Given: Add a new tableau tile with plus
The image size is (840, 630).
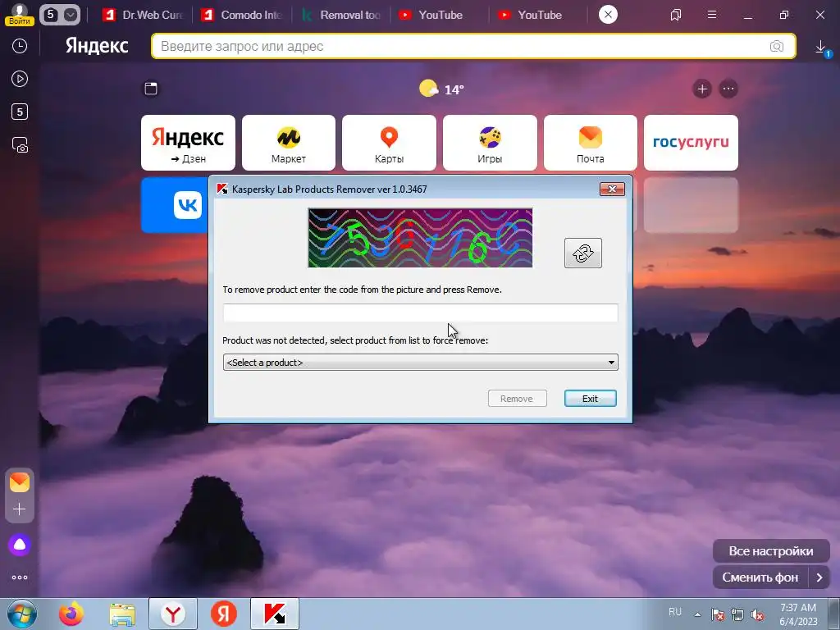Looking at the screenshot, I should (x=702, y=89).
